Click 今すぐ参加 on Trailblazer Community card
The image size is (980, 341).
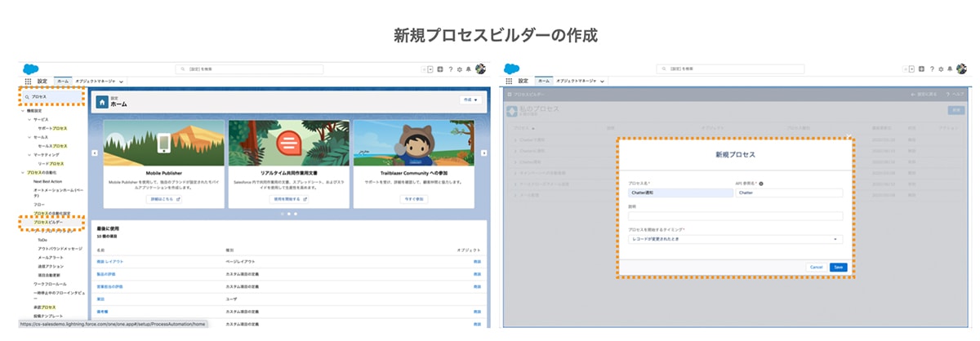(413, 198)
